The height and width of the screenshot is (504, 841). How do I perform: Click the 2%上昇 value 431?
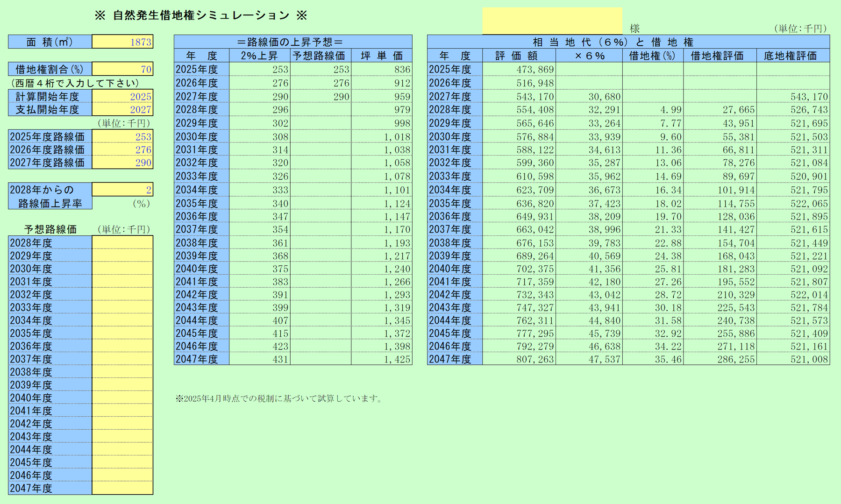point(280,359)
